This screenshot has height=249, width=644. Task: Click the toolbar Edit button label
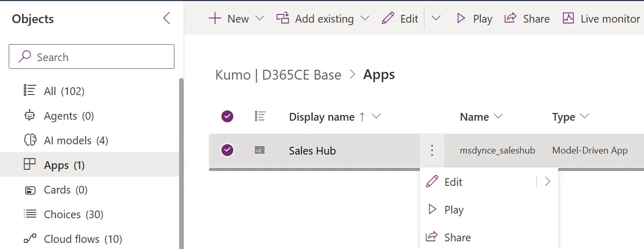click(409, 18)
